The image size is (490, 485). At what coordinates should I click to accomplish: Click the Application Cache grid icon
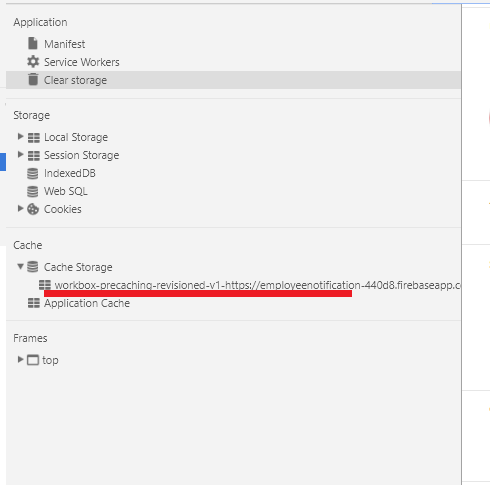[34, 303]
